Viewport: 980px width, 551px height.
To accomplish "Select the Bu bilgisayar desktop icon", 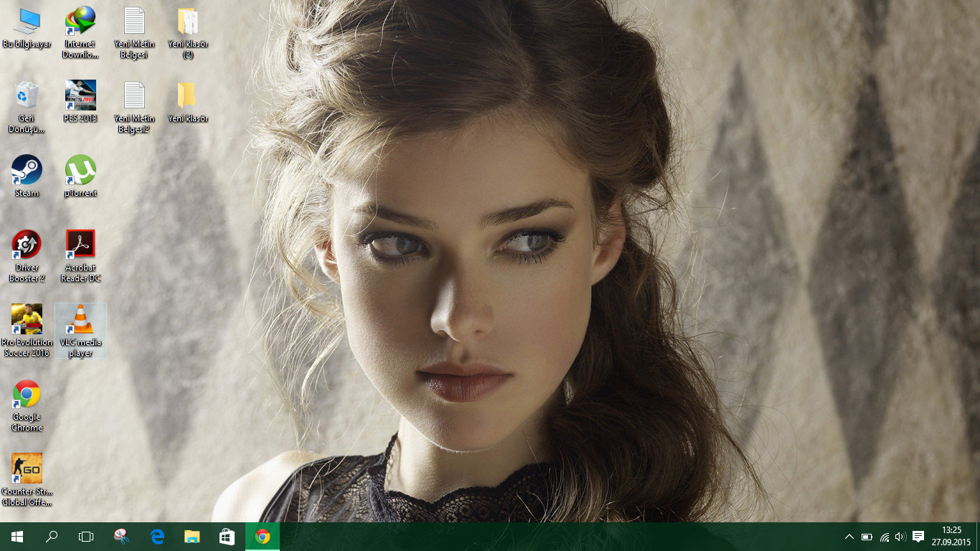I will point(27,29).
